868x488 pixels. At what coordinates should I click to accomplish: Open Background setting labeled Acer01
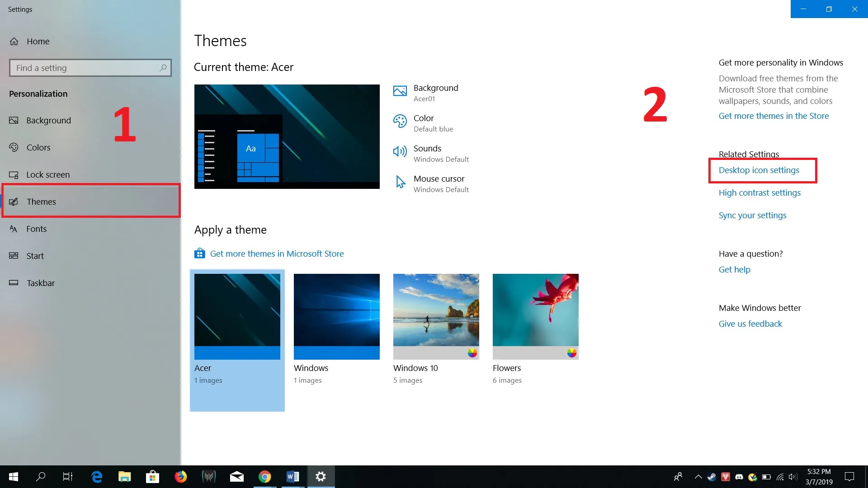click(x=436, y=93)
